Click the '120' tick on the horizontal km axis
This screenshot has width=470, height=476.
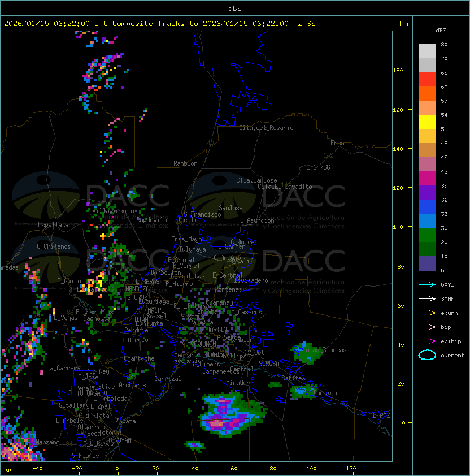coord(351,469)
